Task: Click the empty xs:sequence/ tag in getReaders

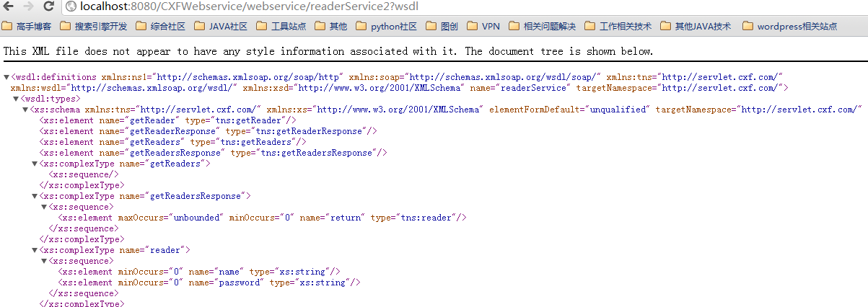Action: click(83, 174)
